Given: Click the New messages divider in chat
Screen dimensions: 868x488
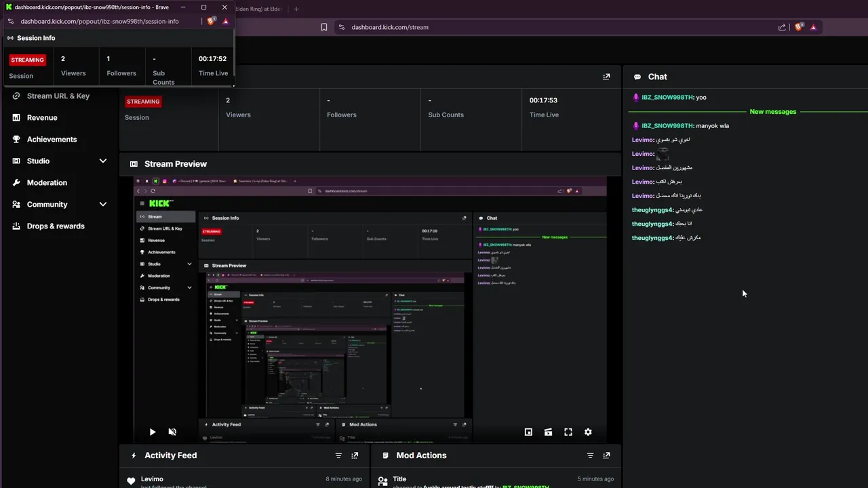Looking at the screenshot, I should 773,111.
